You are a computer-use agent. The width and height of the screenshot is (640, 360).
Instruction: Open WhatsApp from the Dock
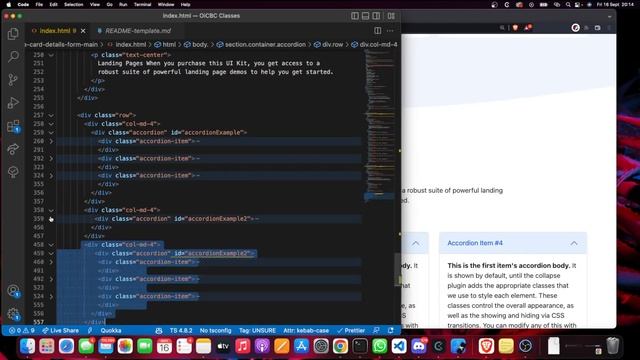click(380, 346)
